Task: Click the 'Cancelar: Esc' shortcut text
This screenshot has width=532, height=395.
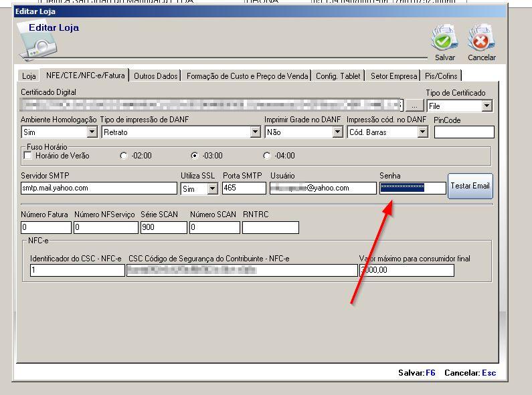Action: point(470,373)
